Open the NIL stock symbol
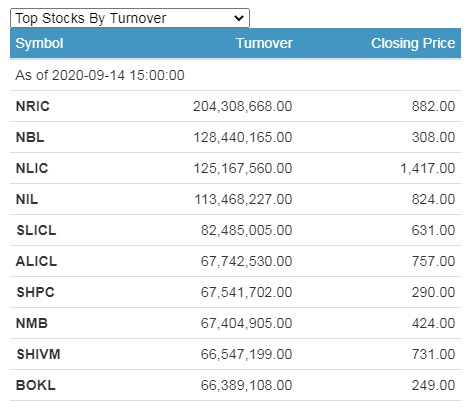The width and height of the screenshot is (468, 409). click(27, 199)
